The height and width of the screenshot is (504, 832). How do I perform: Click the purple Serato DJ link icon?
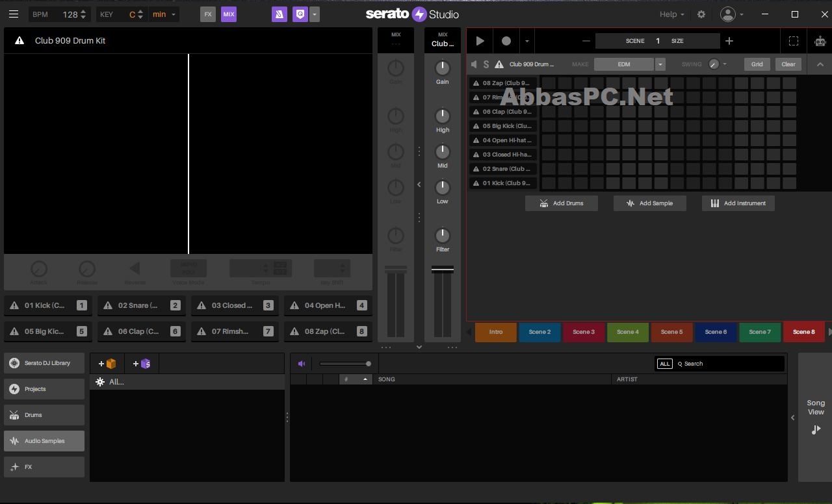click(x=300, y=14)
